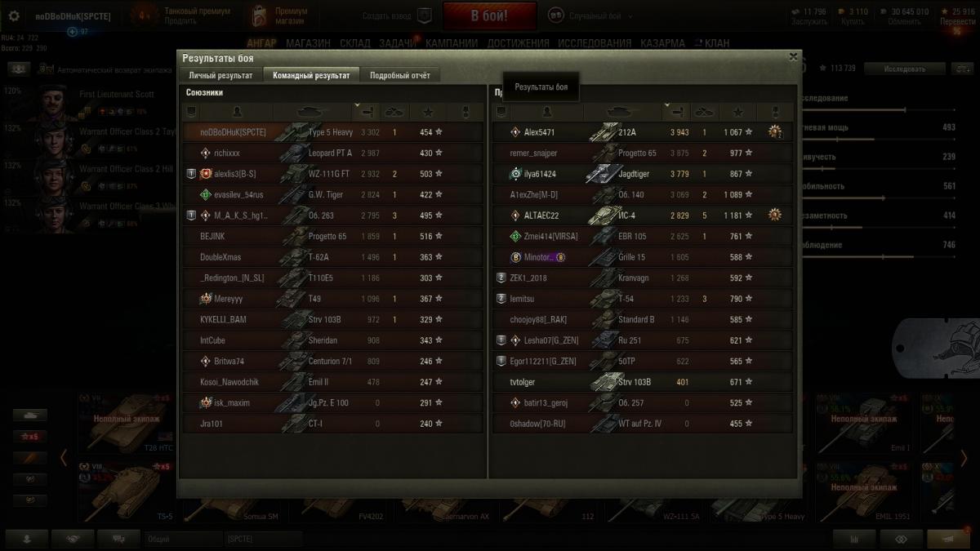Sort allies by kills column icon
Viewport: 980px width, 551px height.
click(394, 111)
